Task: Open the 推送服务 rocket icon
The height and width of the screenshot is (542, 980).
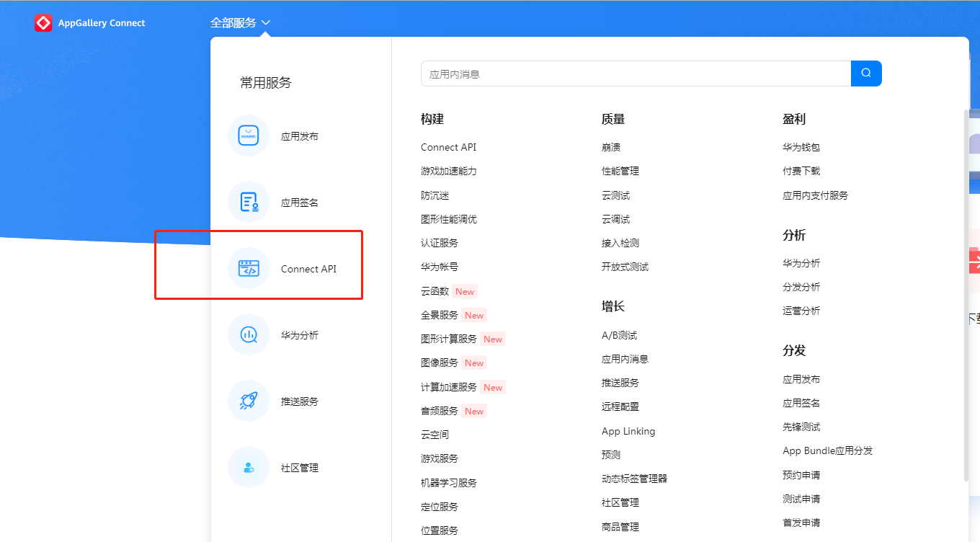Action: coord(249,401)
